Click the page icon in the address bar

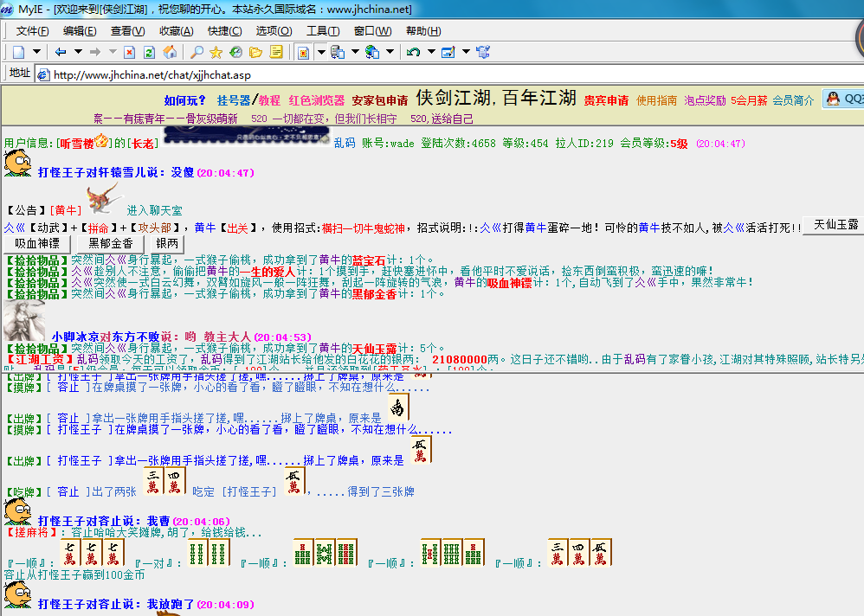(43, 75)
